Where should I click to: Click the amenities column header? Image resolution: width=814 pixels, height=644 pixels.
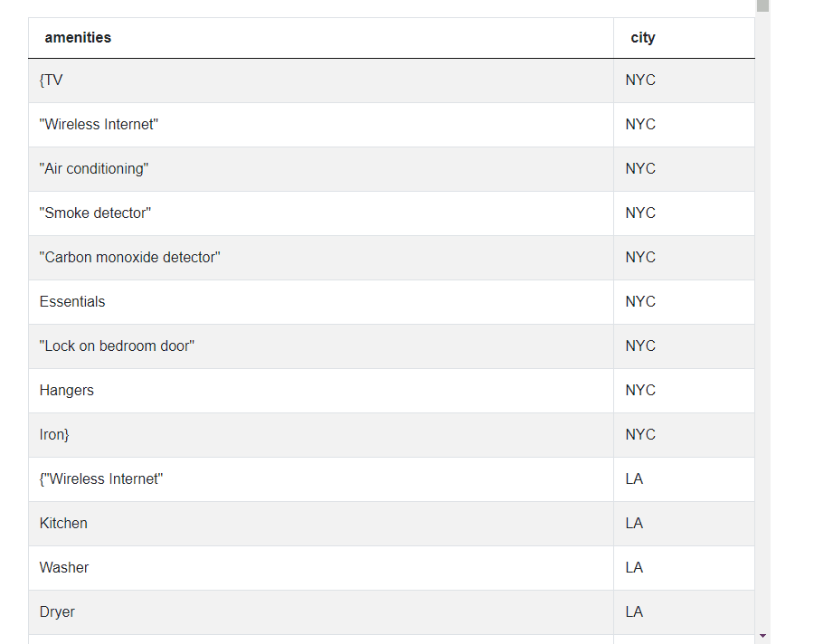78,37
